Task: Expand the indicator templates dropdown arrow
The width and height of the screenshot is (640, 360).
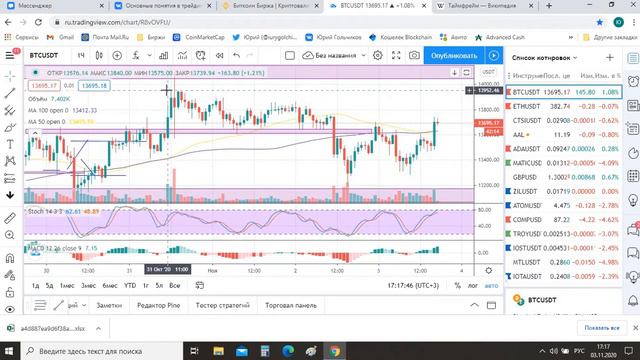Action: coord(149,55)
